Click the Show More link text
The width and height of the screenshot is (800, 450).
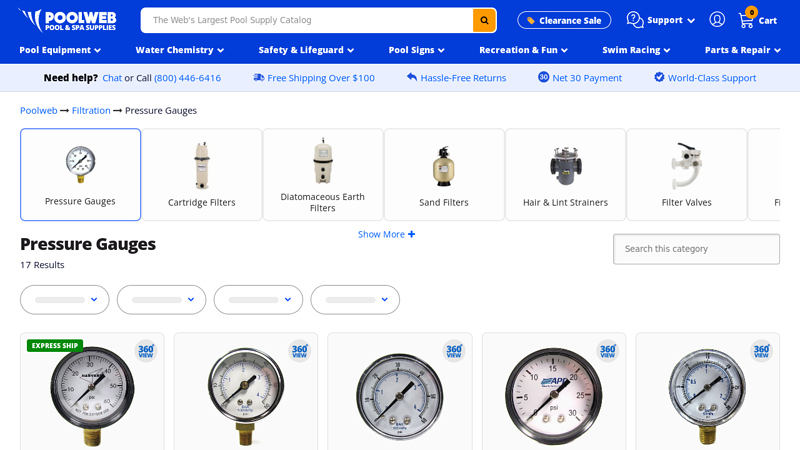click(x=381, y=234)
